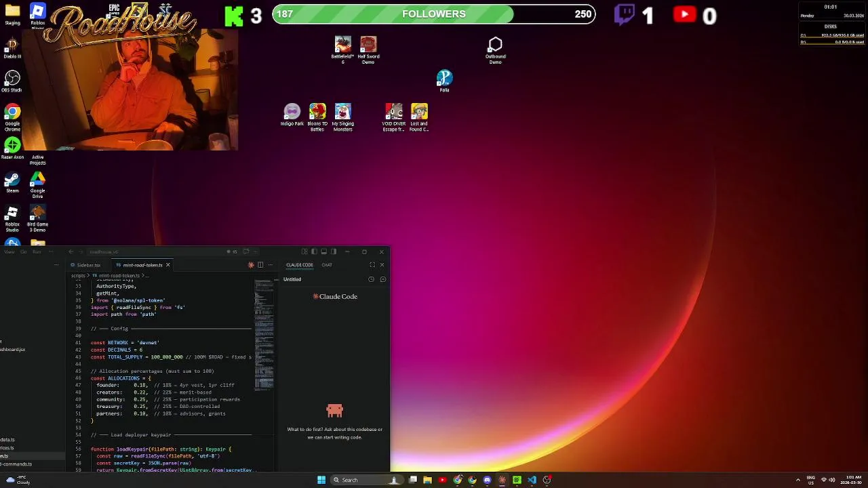Open Roblox Studio desktop shortcut
Screen dimensions: 868x488
[x=12, y=218]
